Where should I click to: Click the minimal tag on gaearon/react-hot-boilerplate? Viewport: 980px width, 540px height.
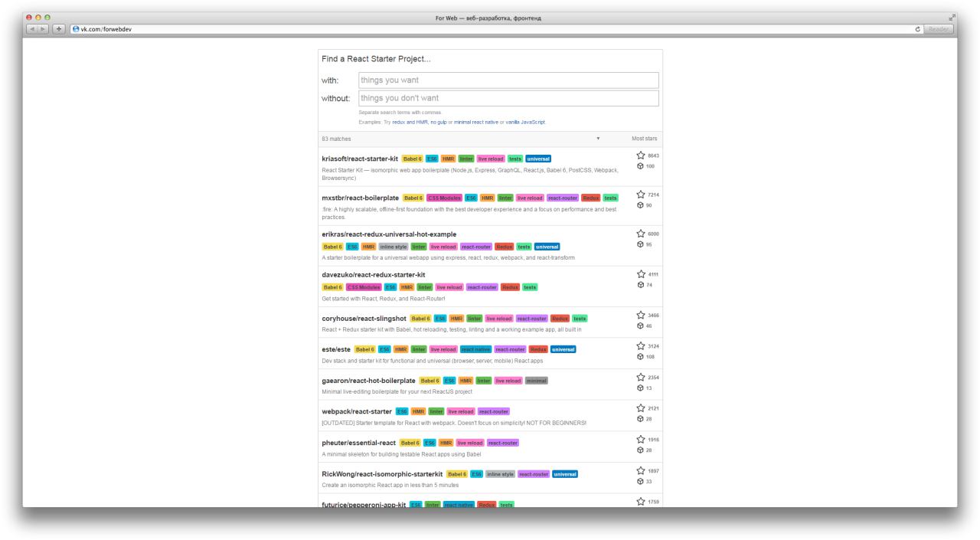click(536, 381)
